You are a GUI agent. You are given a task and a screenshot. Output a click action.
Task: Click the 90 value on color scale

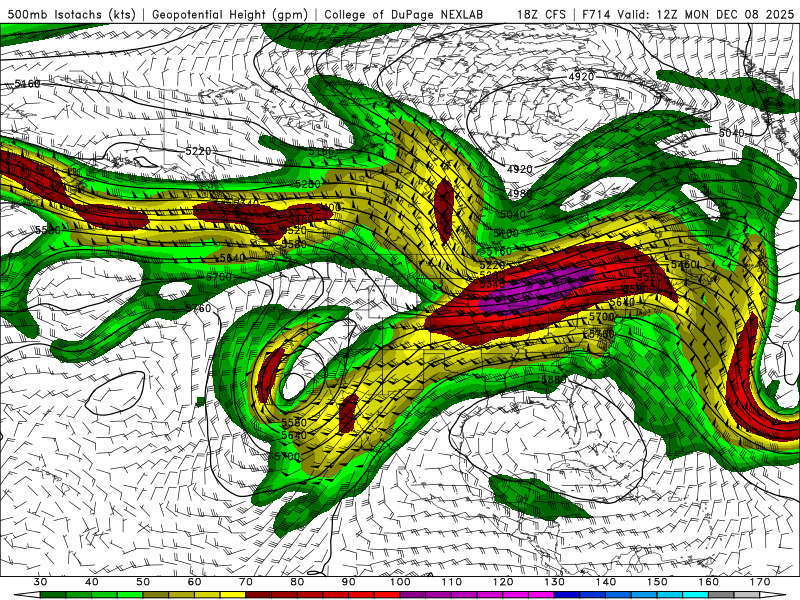tap(348, 582)
